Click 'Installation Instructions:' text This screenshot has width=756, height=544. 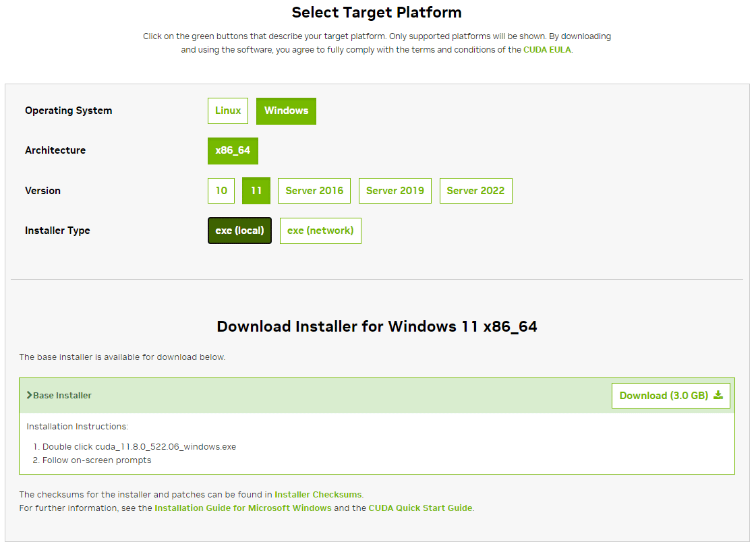pos(77,427)
